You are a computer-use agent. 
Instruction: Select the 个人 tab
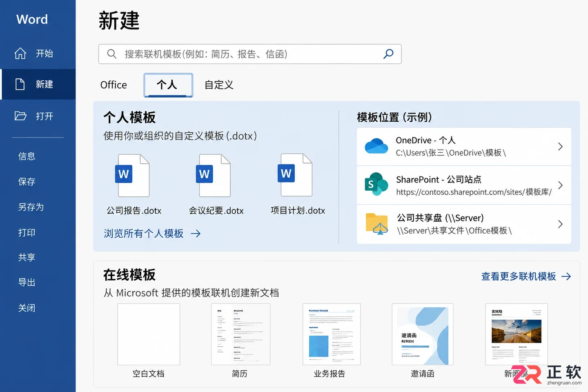click(x=168, y=85)
